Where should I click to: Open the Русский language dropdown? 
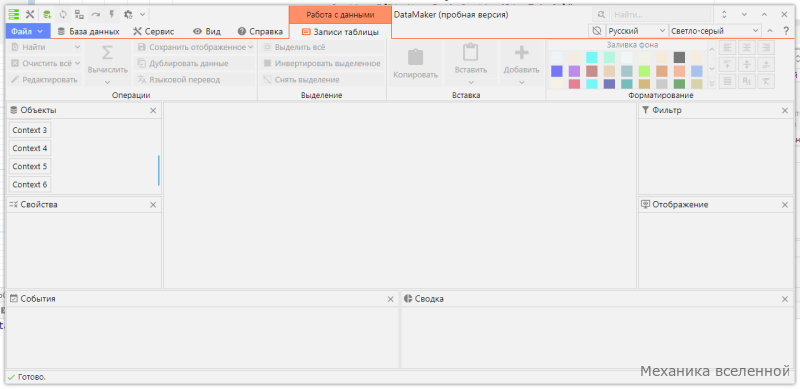(637, 31)
